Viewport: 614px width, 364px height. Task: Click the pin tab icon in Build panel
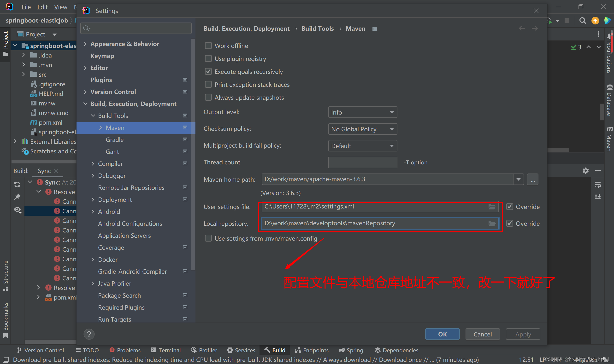[17, 197]
